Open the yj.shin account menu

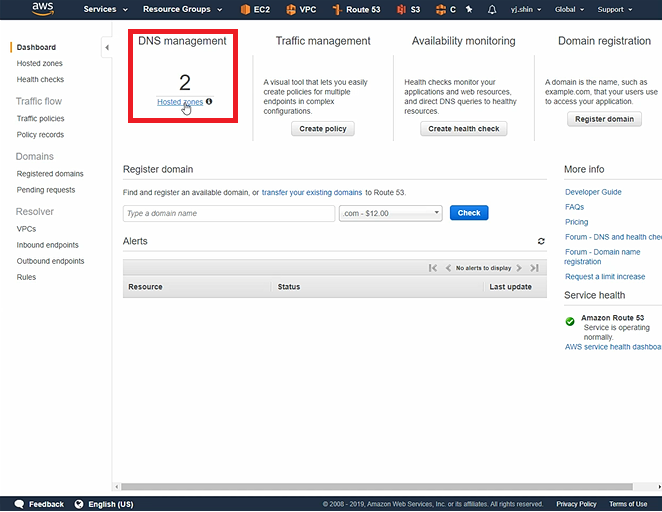pyautogui.click(x=526, y=9)
